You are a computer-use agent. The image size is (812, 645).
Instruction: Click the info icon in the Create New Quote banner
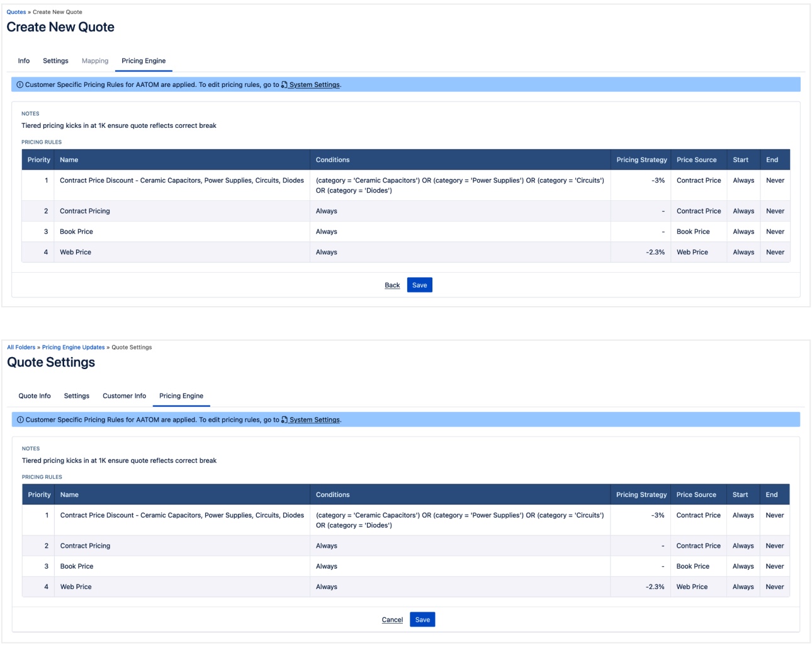(20, 85)
